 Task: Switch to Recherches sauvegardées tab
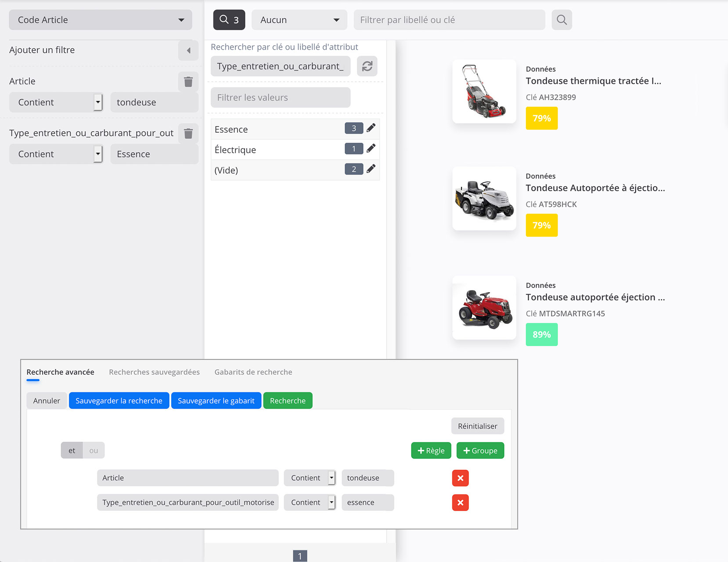click(x=154, y=372)
